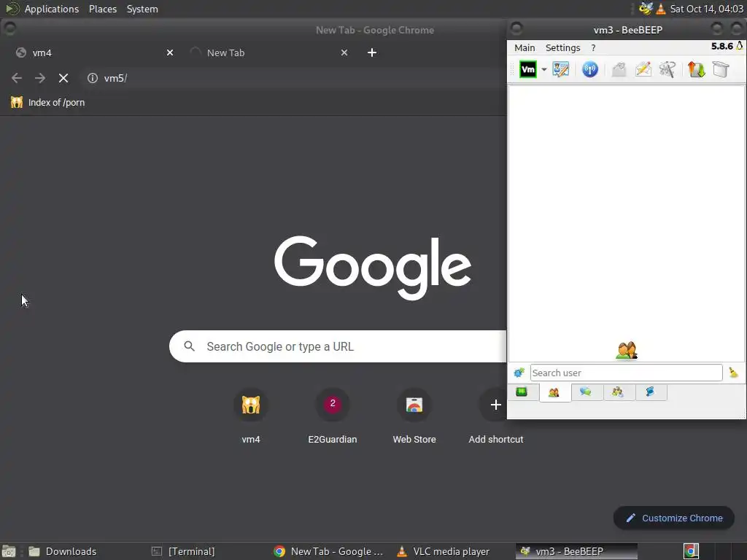The height and width of the screenshot is (560, 747).
Task: Click the show desktop icon in the bottom panel
Action: tap(9, 551)
